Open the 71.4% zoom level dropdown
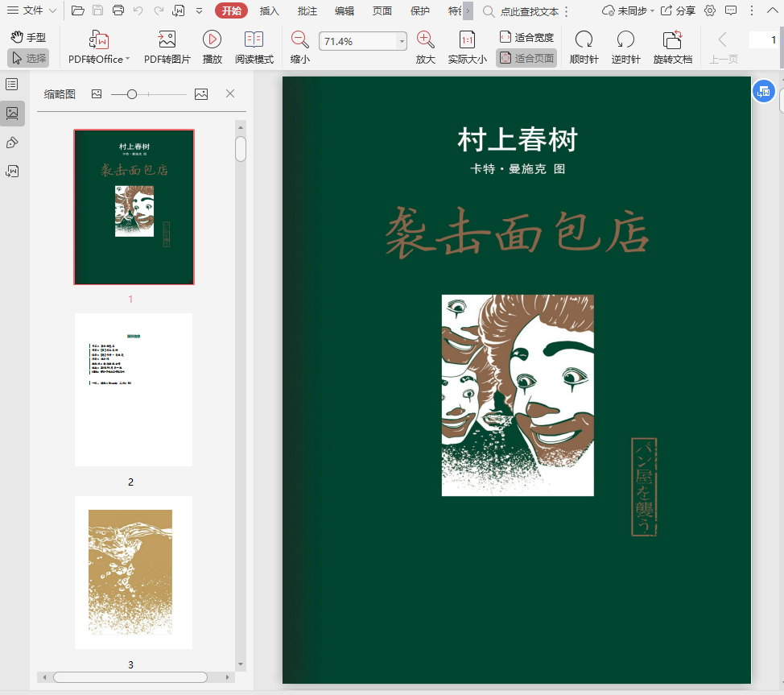Screen dimensions: 784x695 click(x=402, y=42)
